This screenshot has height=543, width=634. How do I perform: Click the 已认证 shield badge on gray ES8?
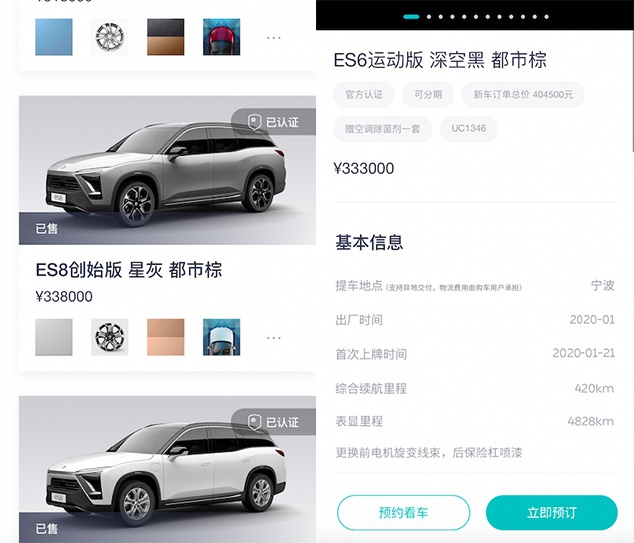click(x=273, y=122)
